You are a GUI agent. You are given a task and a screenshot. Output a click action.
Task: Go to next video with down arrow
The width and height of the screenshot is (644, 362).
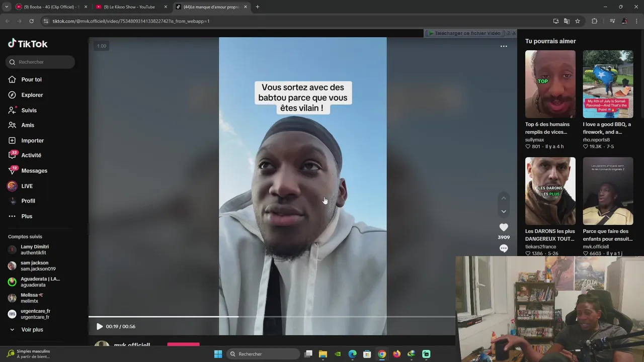504,212
